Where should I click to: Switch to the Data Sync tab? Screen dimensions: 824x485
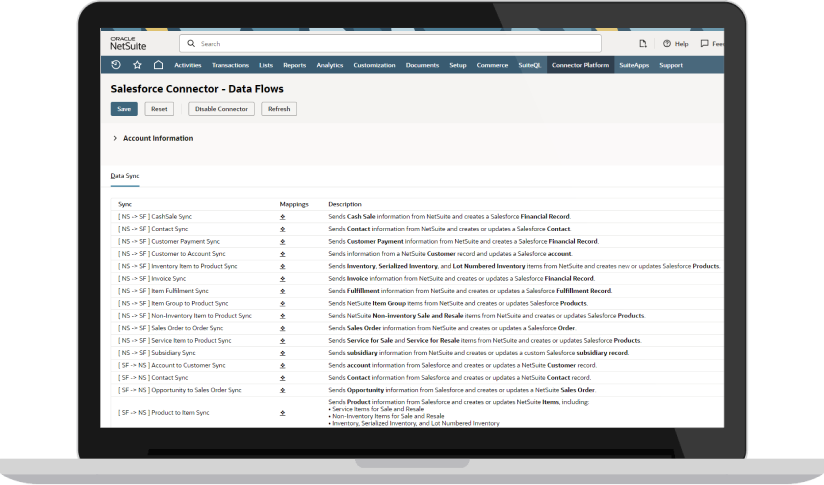click(x=125, y=175)
